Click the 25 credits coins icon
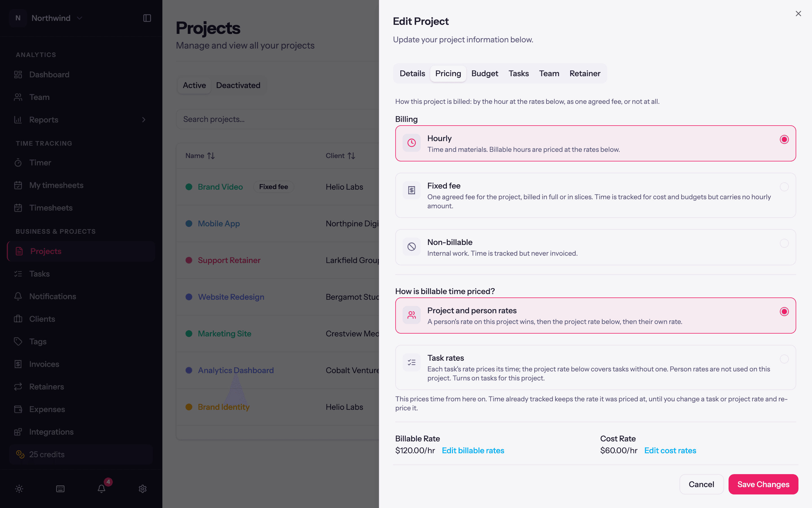The height and width of the screenshot is (508, 812). [20, 454]
